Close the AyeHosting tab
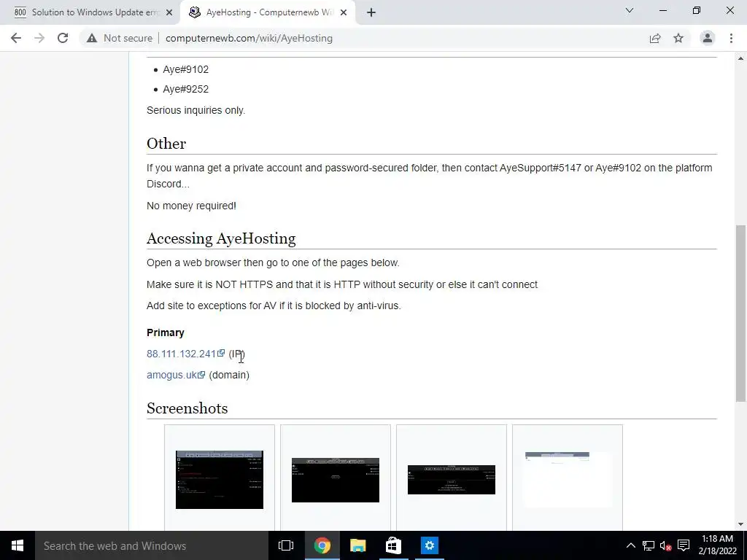Screen dimensions: 747x560 coord(344,13)
